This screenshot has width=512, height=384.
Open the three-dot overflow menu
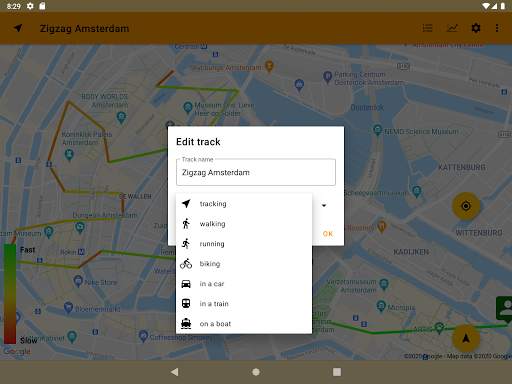coord(497,28)
